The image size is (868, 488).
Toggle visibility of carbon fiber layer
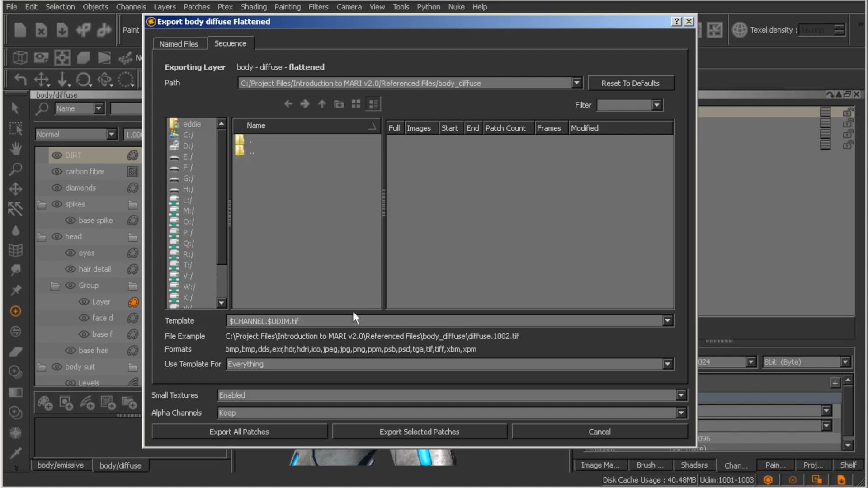pos(57,171)
